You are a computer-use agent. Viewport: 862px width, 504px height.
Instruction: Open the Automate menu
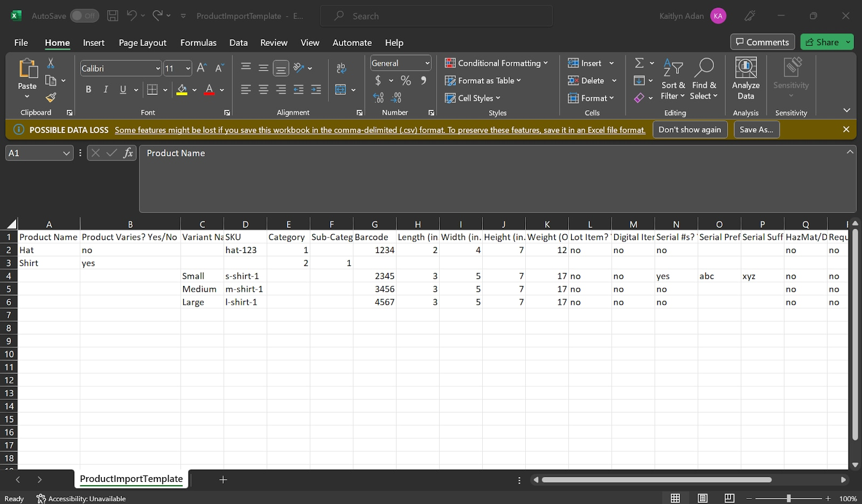click(x=351, y=43)
